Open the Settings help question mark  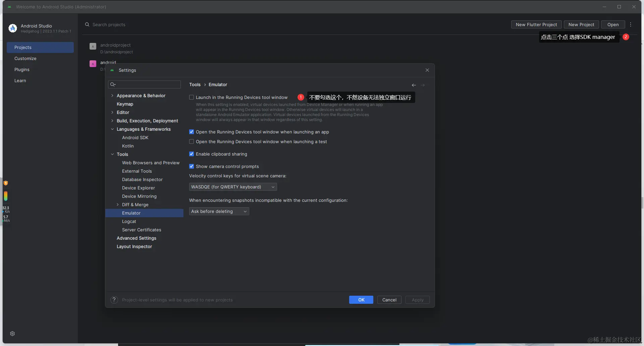coord(114,300)
